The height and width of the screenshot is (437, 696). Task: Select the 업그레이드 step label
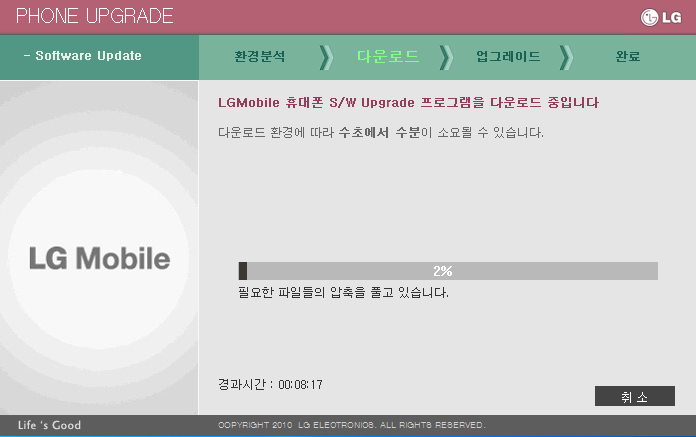[x=508, y=56]
